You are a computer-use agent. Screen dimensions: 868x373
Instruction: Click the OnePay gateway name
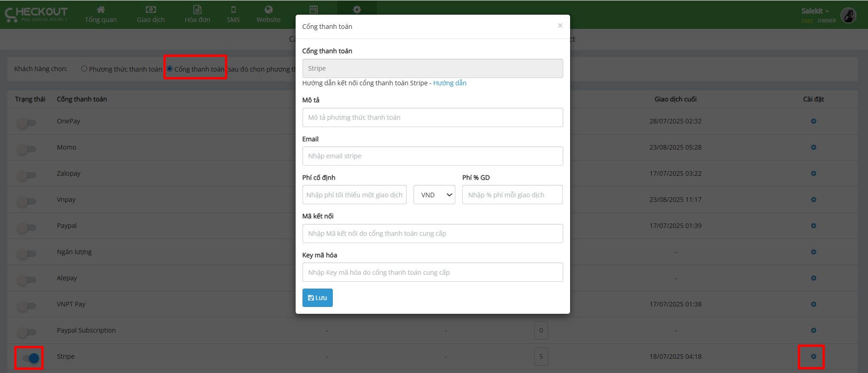(68, 121)
